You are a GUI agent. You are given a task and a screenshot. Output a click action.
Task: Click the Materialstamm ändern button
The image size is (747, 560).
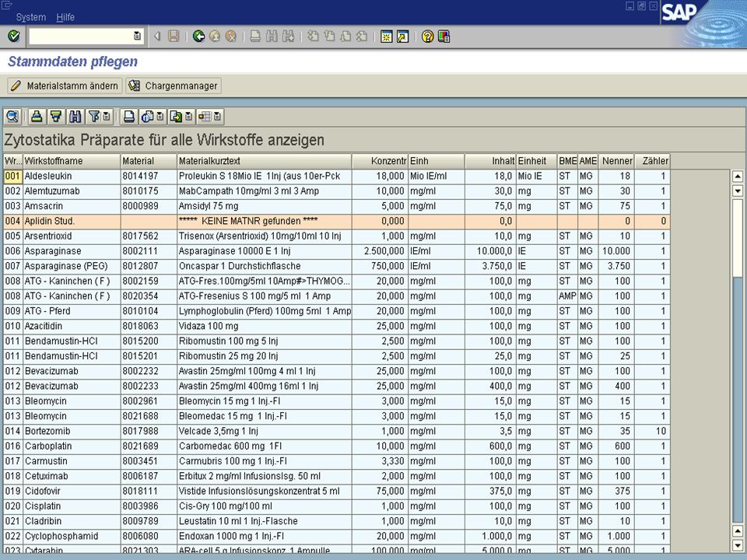point(65,86)
